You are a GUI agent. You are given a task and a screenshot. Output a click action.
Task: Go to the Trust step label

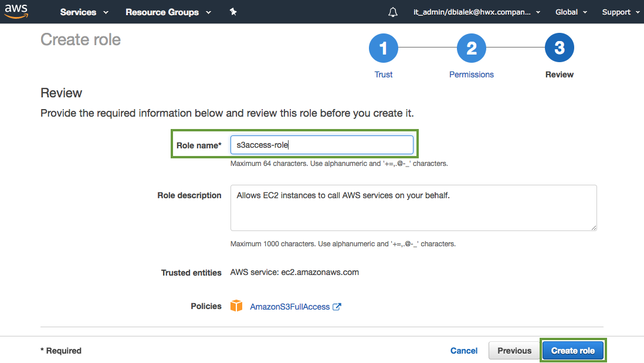pyautogui.click(x=384, y=74)
